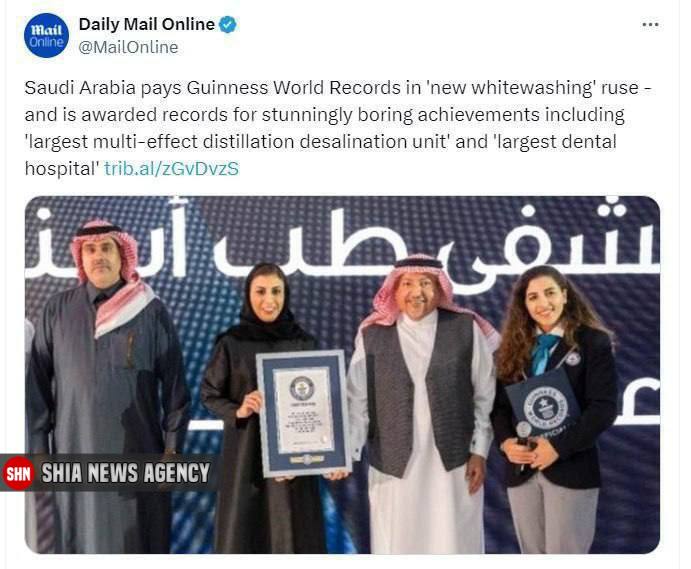Image resolution: width=691 pixels, height=569 pixels.
Task: Open the Mail Online profile avatar
Action: tap(46, 35)
